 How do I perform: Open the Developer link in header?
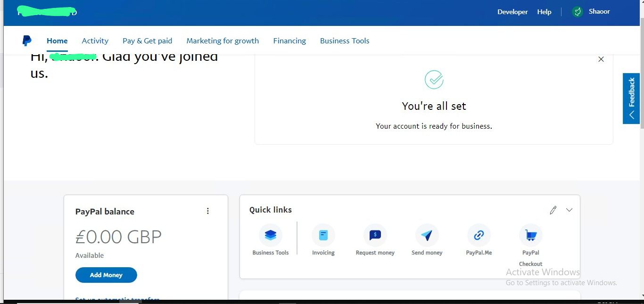coord(512,12)
